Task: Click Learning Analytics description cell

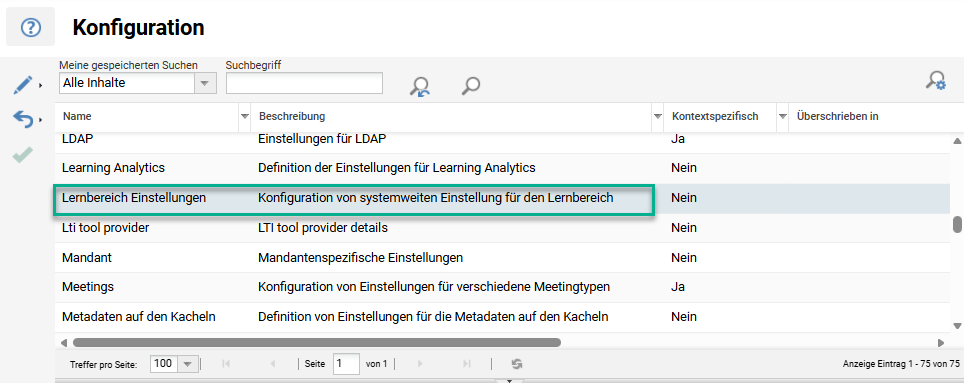Action: pos(397,168)
